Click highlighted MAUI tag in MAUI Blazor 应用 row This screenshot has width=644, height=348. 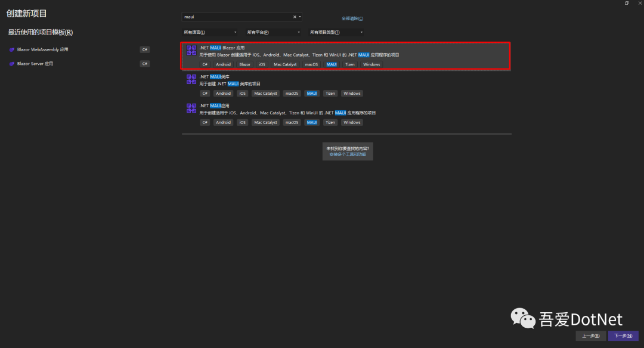pyautogui.click(x=332, y=64)
